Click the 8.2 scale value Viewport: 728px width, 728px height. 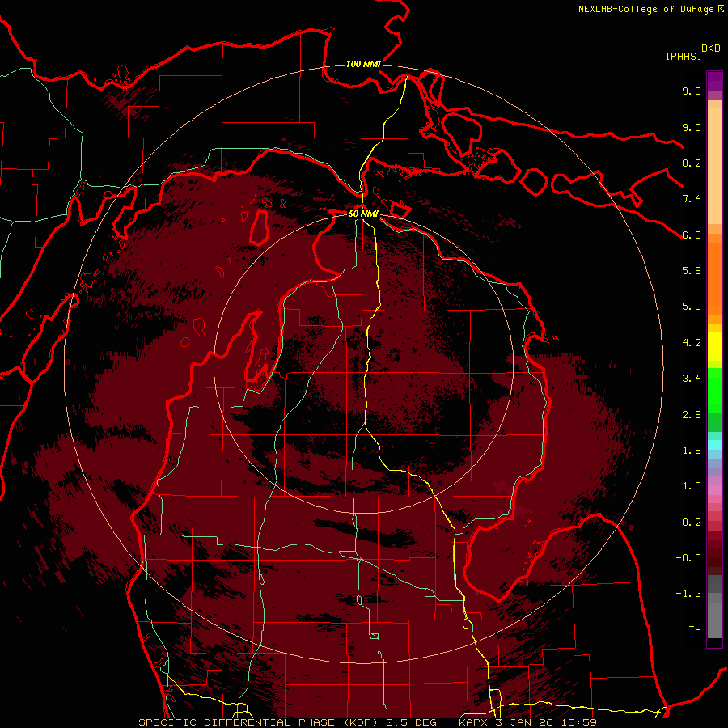tap(692, 163)
